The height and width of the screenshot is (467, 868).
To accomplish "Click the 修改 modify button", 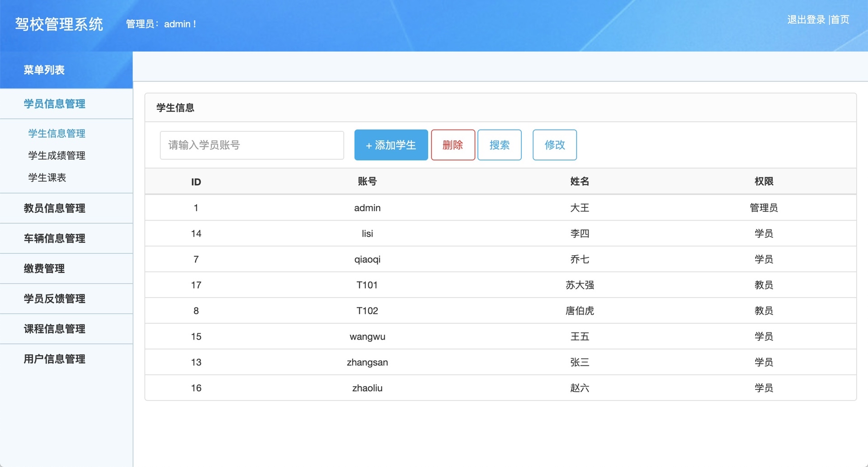I will pos(554,145).
